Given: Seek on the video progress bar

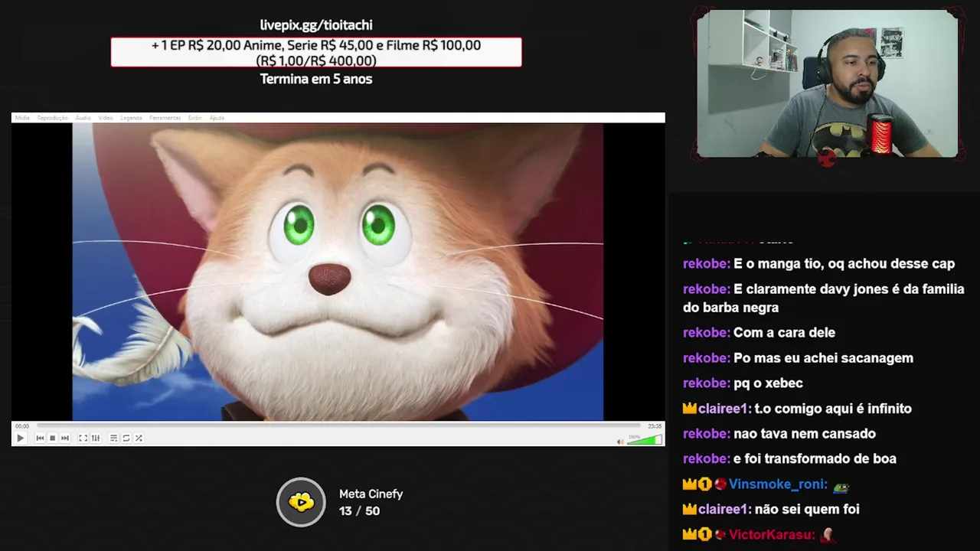Looking at the screenshot, I should (x=338, y=425).
